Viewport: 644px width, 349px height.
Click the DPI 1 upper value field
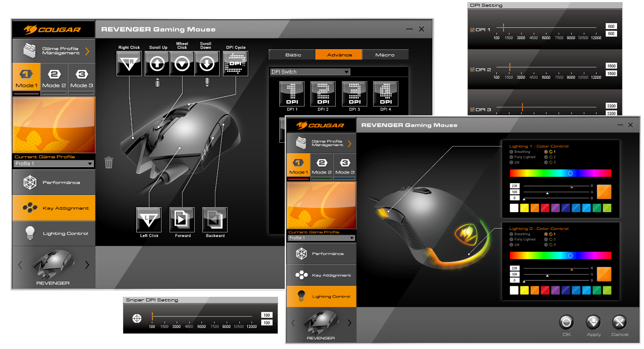click(x=611, y=26)
